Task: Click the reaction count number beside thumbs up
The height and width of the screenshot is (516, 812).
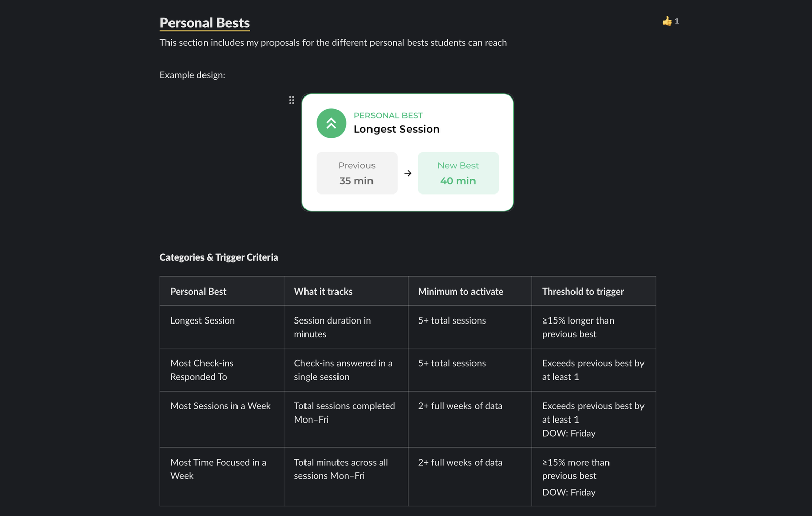Action: click(x=676, y=21)
